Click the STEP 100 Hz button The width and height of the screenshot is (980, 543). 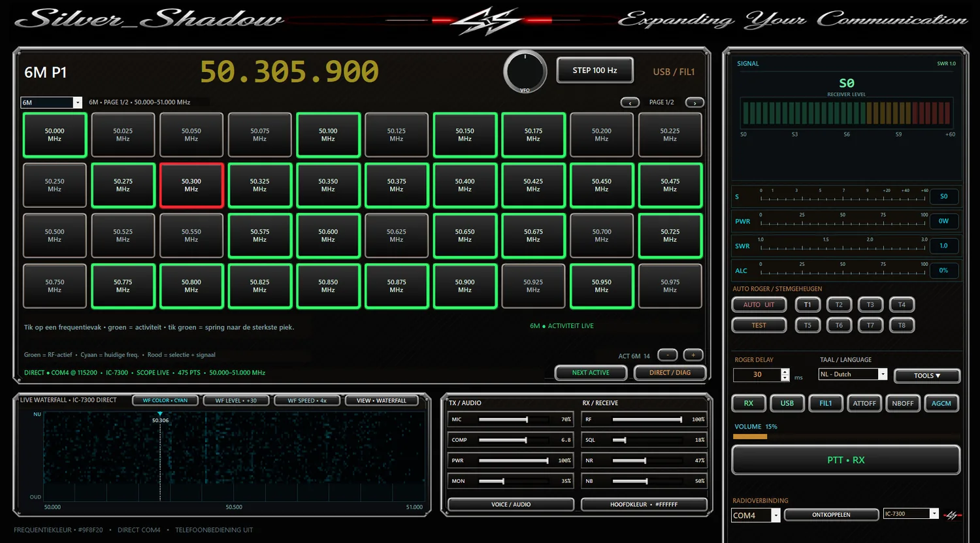pyautogui.click(x=595, y=71)
